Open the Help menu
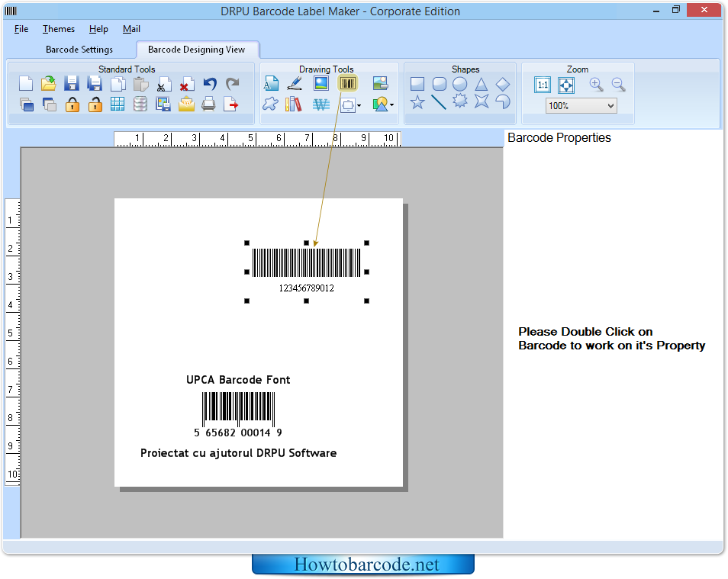 click(x=98, y=29)
